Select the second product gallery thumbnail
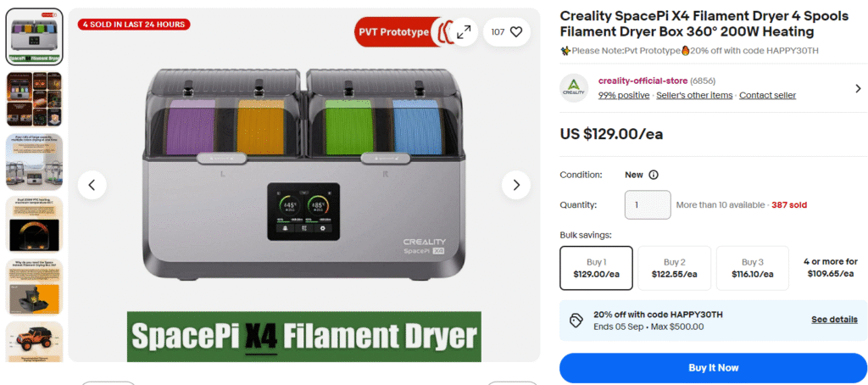This screenshot has width=868, height=385. tap(34, 99)
